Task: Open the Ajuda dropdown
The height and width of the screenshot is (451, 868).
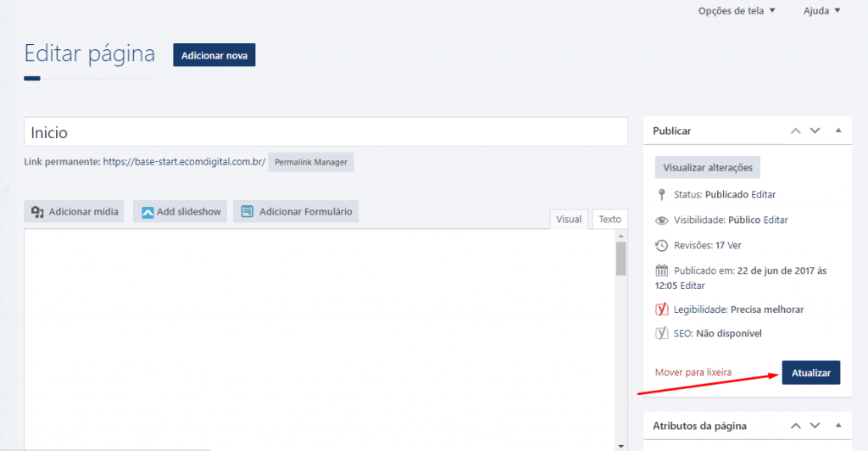Action: click(x=821, y=10)
